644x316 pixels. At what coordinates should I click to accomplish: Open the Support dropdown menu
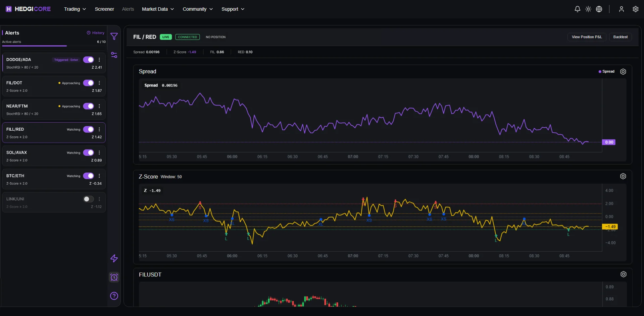(233, 9)
